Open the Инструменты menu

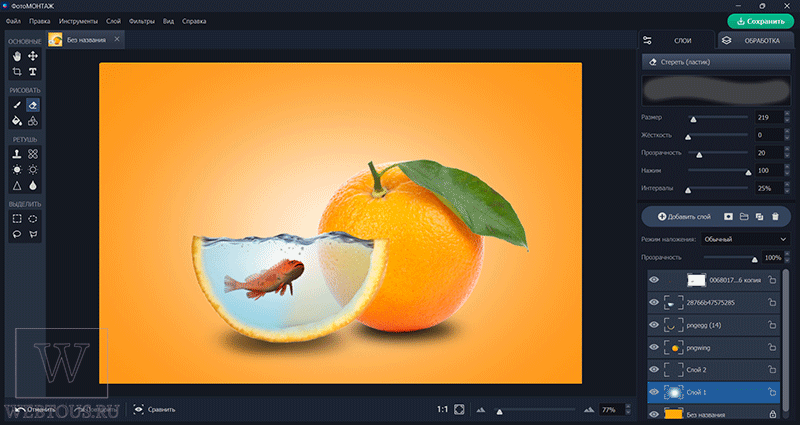pos(78,21)
